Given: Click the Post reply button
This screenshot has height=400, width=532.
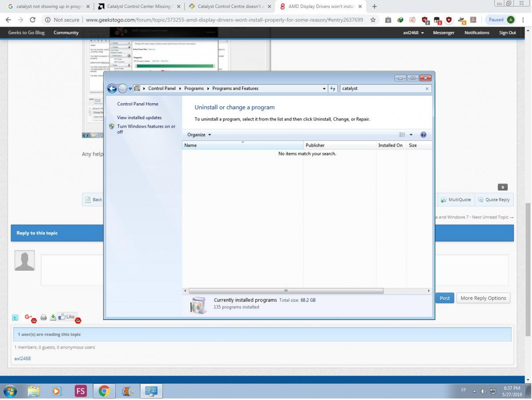Looking at the screenshot, I should click(x=445, y=298).
